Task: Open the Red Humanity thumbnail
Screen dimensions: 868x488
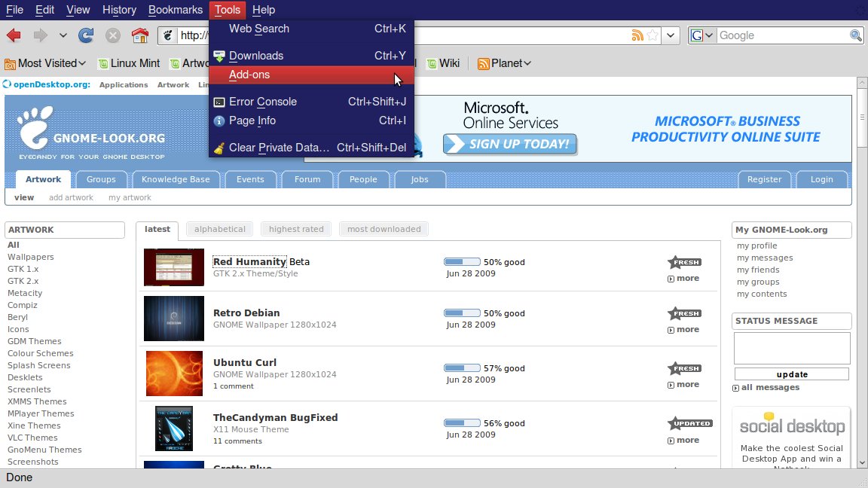Action: coord(174,267)
